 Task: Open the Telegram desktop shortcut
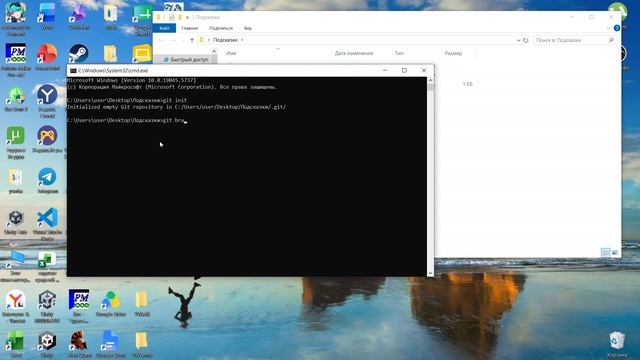47,177
